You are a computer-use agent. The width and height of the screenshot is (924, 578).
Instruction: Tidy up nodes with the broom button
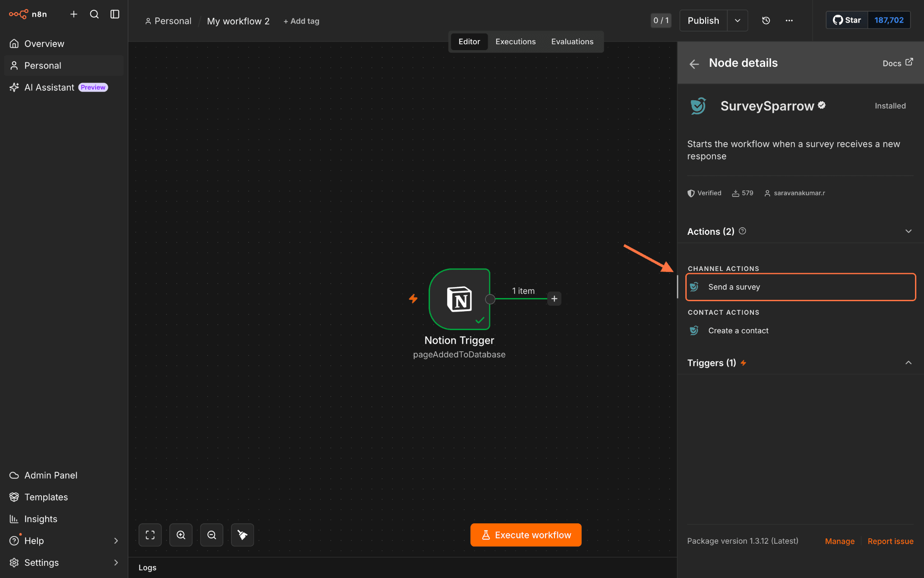[x=242, y=535]
